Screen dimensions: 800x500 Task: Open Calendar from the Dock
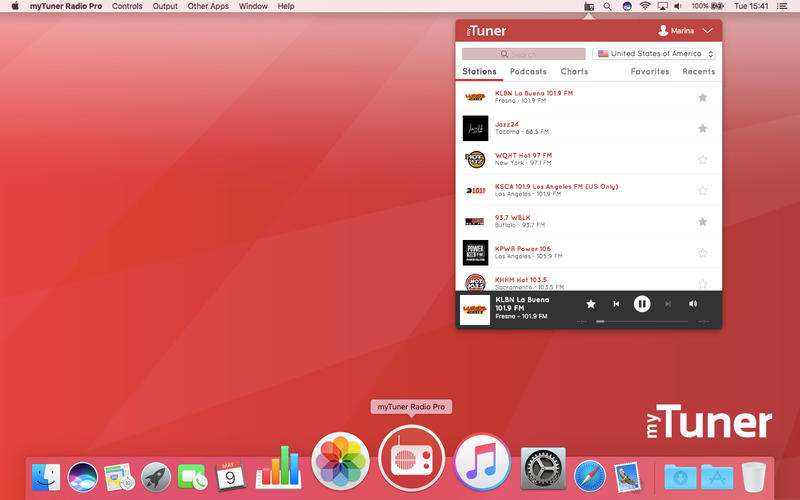coord(230,476)
